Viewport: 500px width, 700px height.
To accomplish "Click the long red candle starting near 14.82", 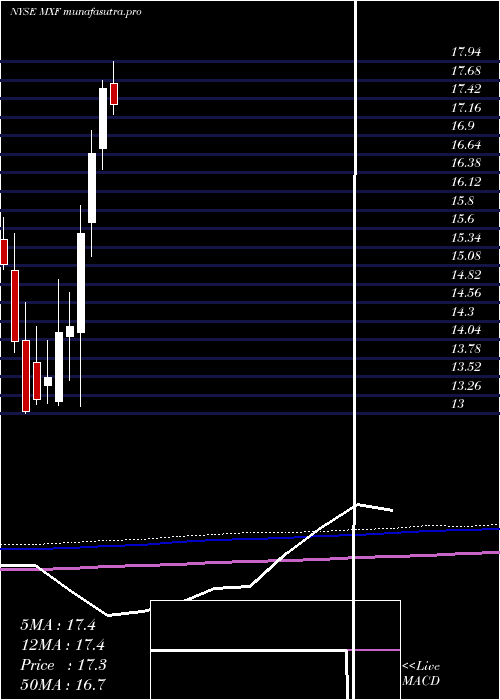I will click(x=15, y=306).
